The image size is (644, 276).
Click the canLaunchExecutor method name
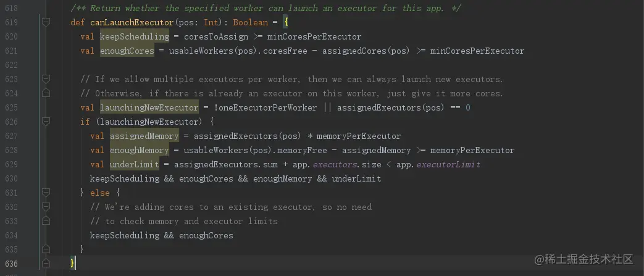point(132,22)
